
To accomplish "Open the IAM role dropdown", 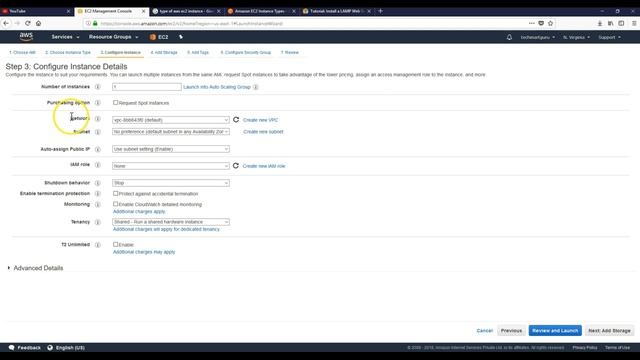I will click(171, 166).
